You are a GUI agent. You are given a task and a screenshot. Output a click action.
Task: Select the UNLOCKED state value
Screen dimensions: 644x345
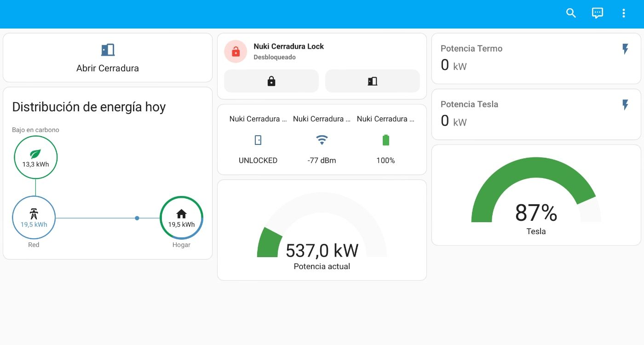pos(258,161)
